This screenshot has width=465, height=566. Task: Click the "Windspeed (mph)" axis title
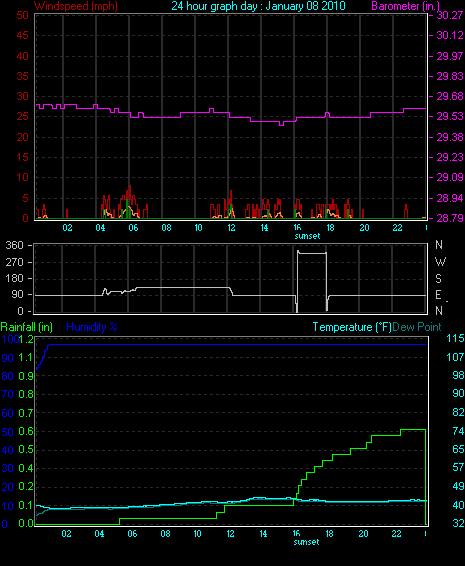(76, 6)
